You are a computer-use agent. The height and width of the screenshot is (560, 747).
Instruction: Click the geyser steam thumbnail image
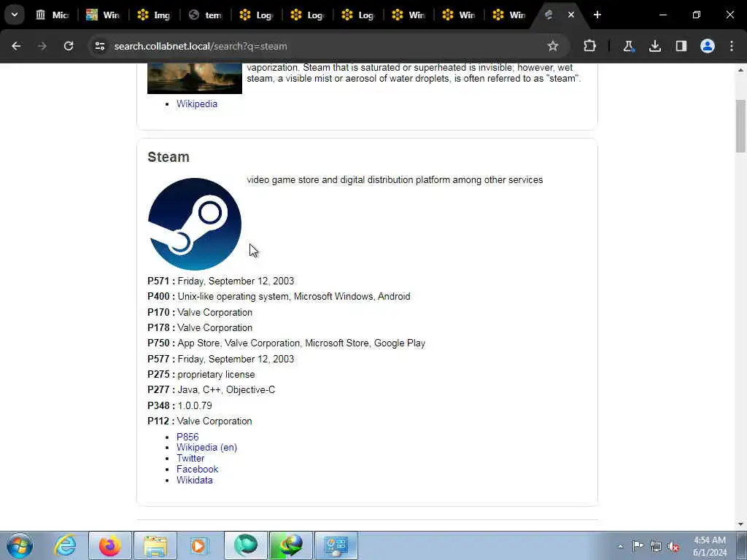[x=194, y=79]
